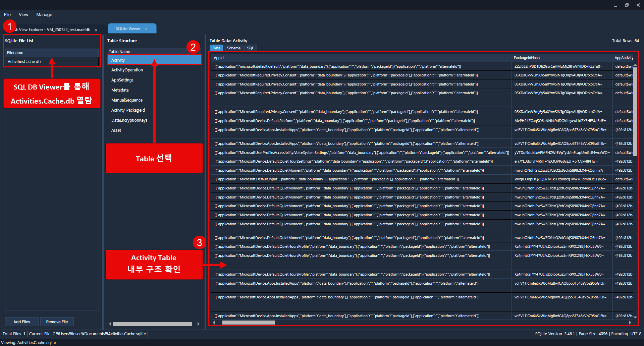
Task: Close the SQLite Viewer tab
Action: (146, 29)
